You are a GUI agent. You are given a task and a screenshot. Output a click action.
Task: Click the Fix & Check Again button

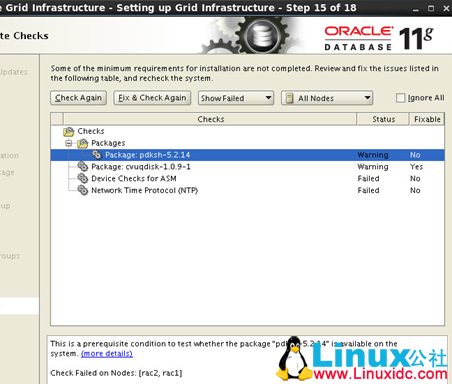tap(152, 98)
